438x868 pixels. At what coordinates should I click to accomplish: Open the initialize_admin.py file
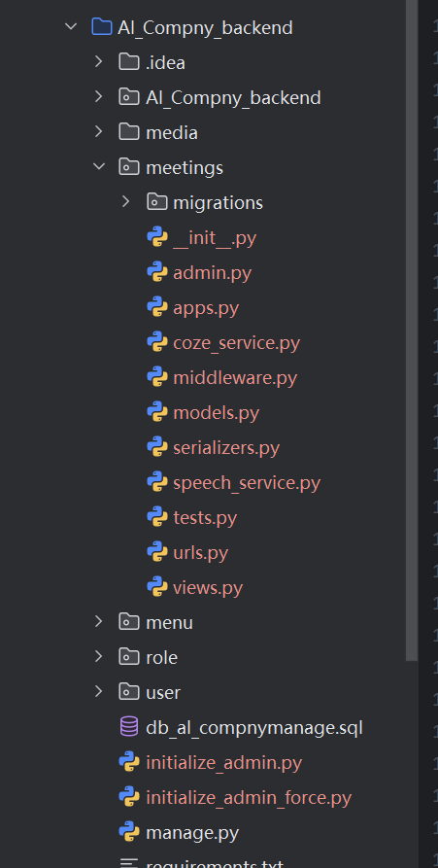(x=224, y=763)
